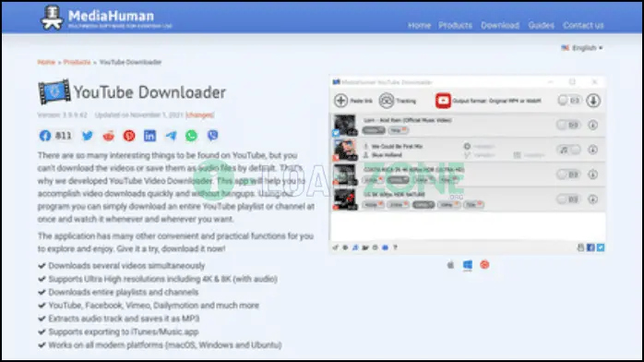Click the question mark help icon in app
The width and height of the screenshot is (644, 362).
[395, 247]
